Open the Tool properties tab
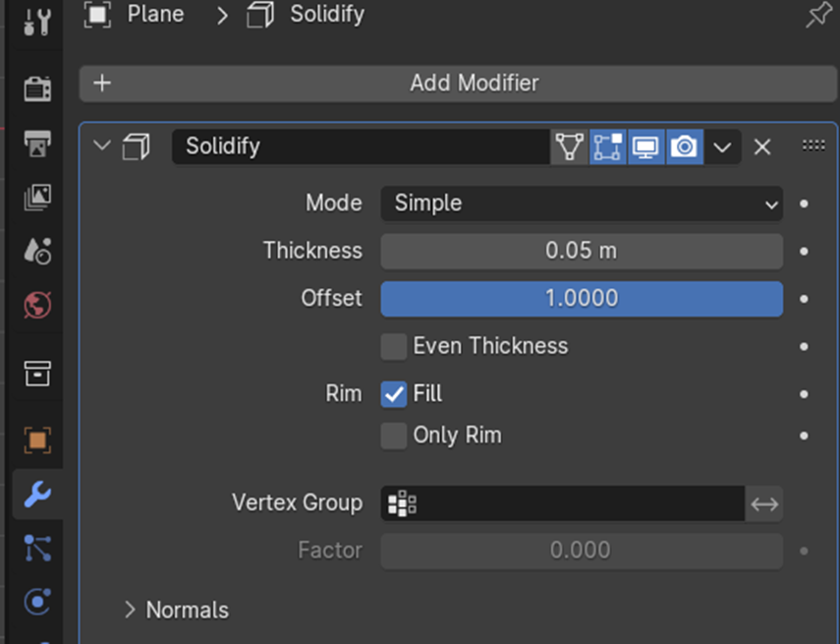 pyautogui.click(x=36, y=20)
